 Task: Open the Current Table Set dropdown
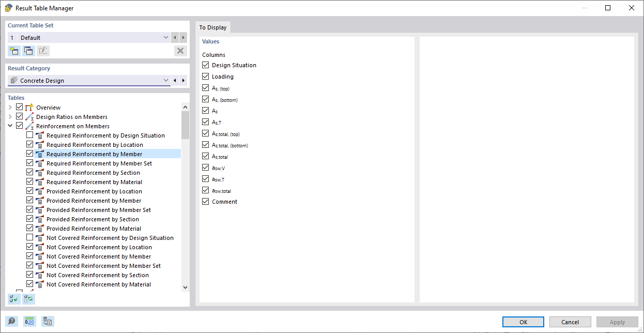pyautogui.click(x=165, y=37)
